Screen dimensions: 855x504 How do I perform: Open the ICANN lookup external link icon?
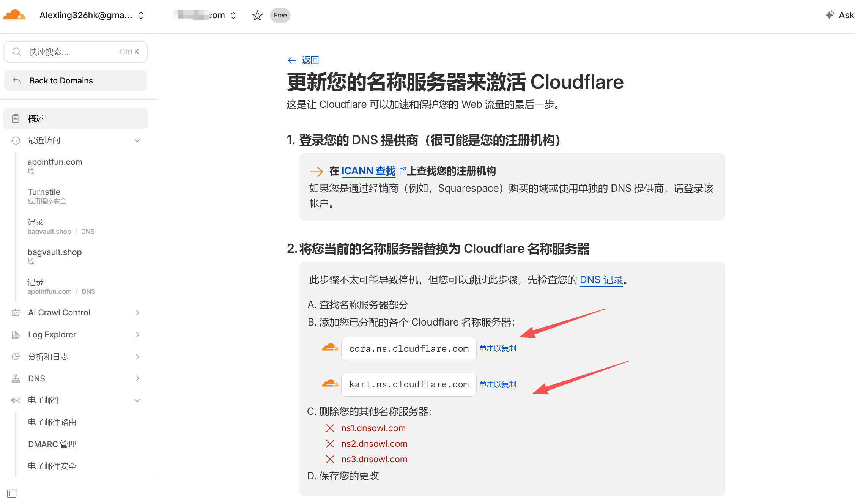point(403,170)
